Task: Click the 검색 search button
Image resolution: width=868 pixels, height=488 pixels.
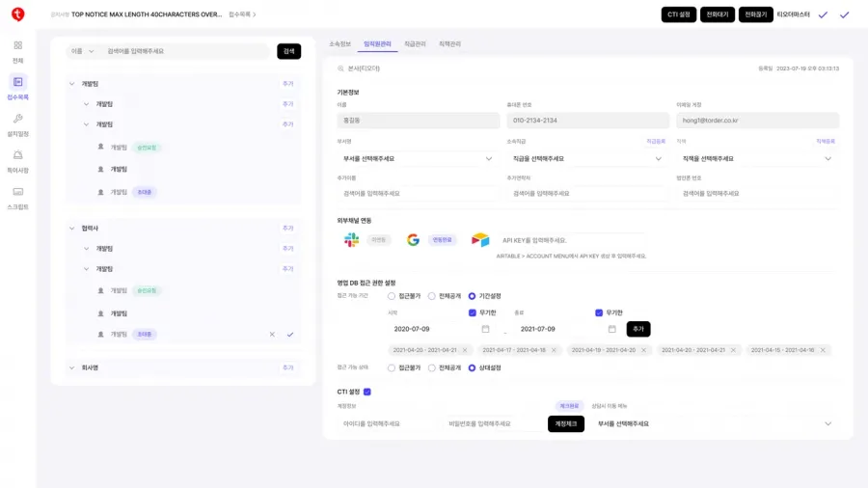Action: [289, 51]
